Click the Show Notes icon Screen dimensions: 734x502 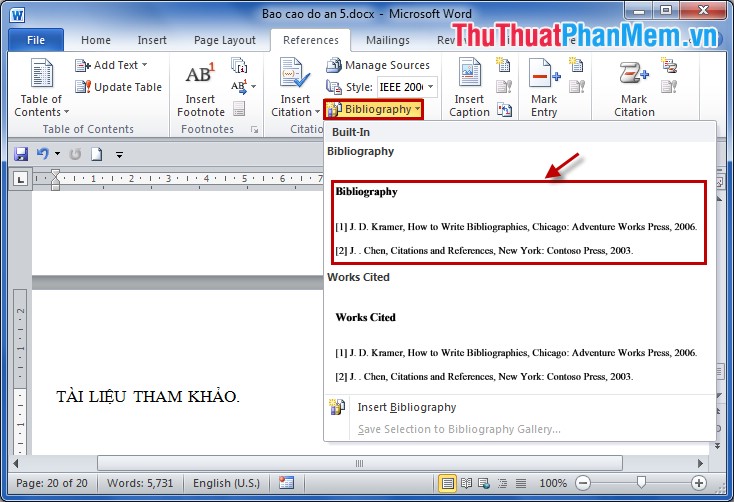pyautogui.click(x=239, y=109)
